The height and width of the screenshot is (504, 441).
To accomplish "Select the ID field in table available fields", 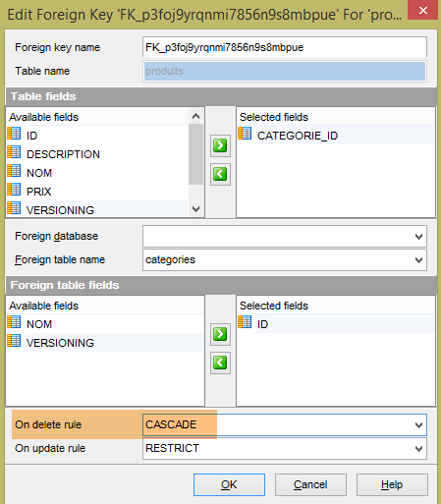I will pyautogui.click(x=31, y=136).
